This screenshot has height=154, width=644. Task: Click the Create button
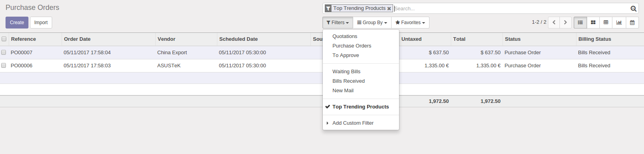[x=17, y=23]
